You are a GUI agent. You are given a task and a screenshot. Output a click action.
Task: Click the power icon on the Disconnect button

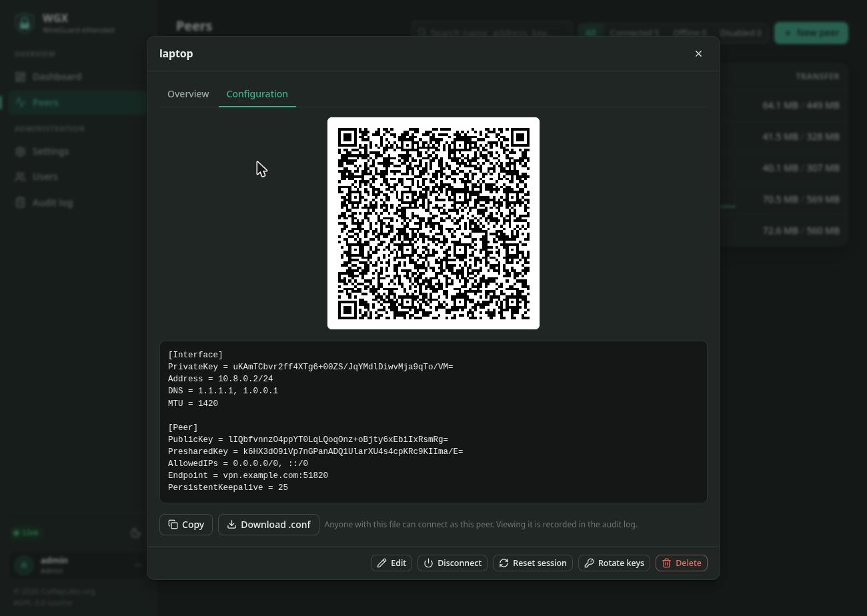click(x=428, y=563)
